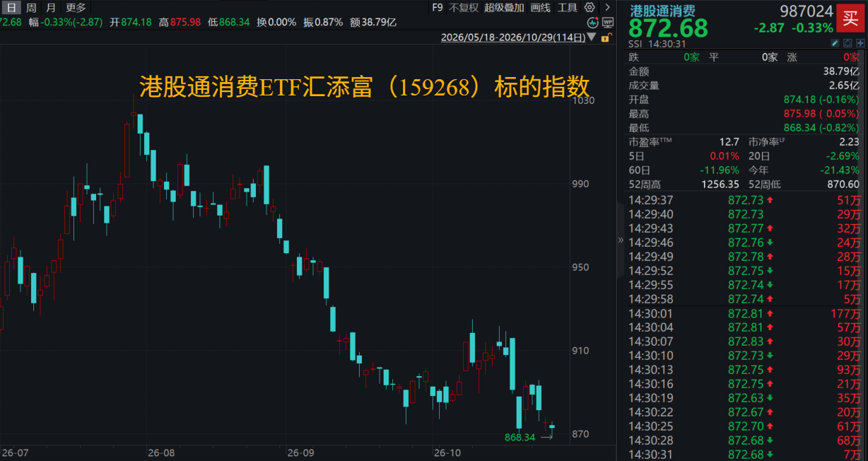The width and height of the screenshot is (868, 461).
Task: Click the 开盘 874.18 (-0.16%) value
Action: [x=821, y=100]
